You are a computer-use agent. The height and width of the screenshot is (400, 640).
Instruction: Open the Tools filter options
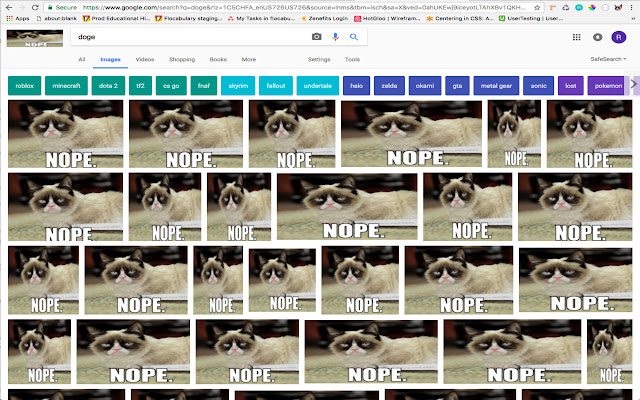tap(352, 59)
